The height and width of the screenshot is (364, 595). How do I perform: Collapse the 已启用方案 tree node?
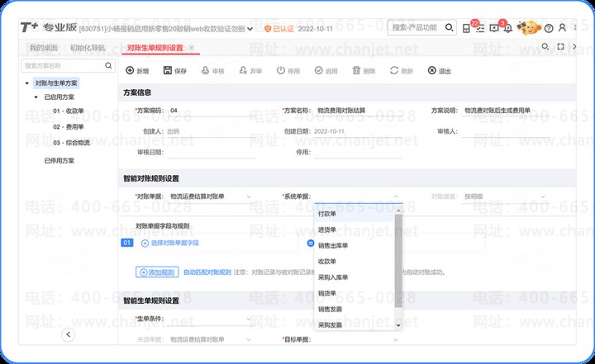coord(36,97)
